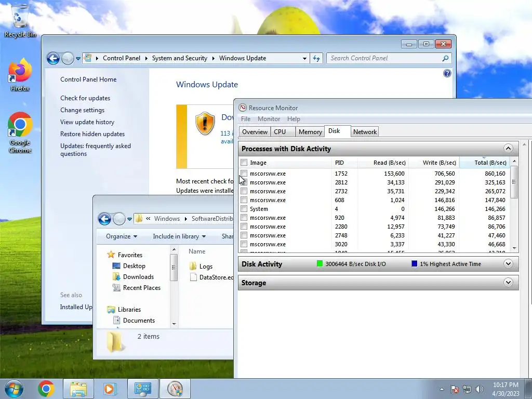
Task: Open Control Panel address bar history dropdown
Action: pyautogui.click(x=304, y=58)
